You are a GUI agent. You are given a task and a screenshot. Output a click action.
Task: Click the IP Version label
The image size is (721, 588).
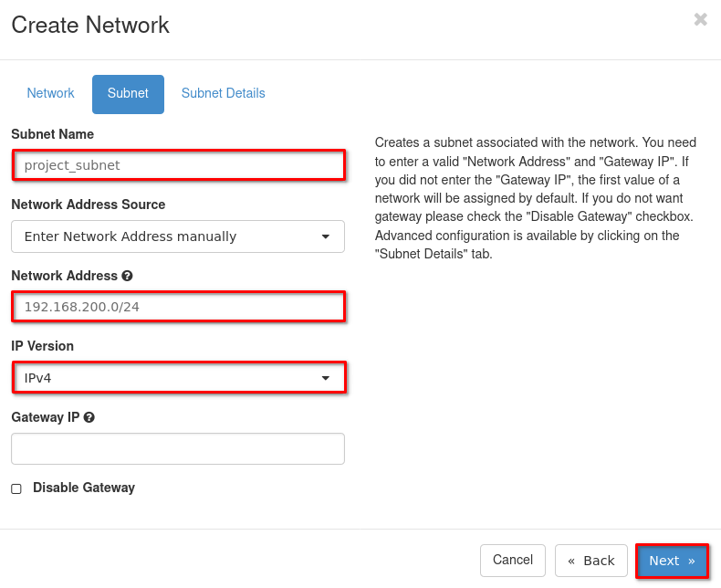[43, 346]
